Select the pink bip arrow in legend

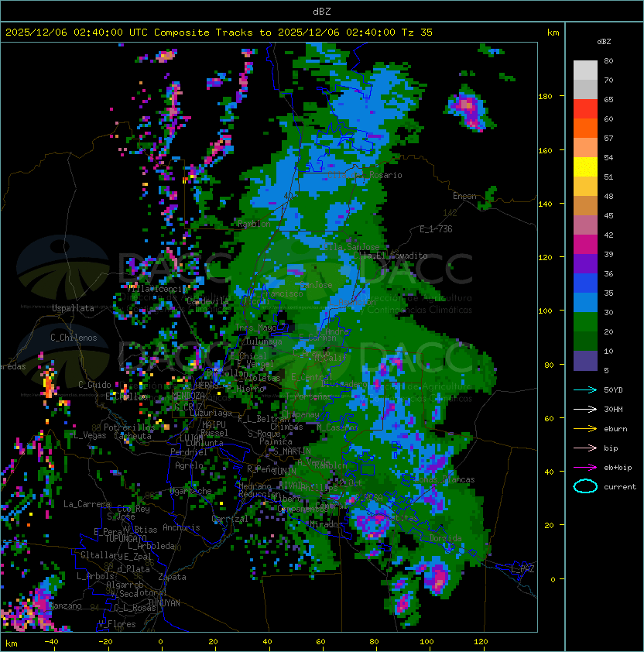point(585,448)
